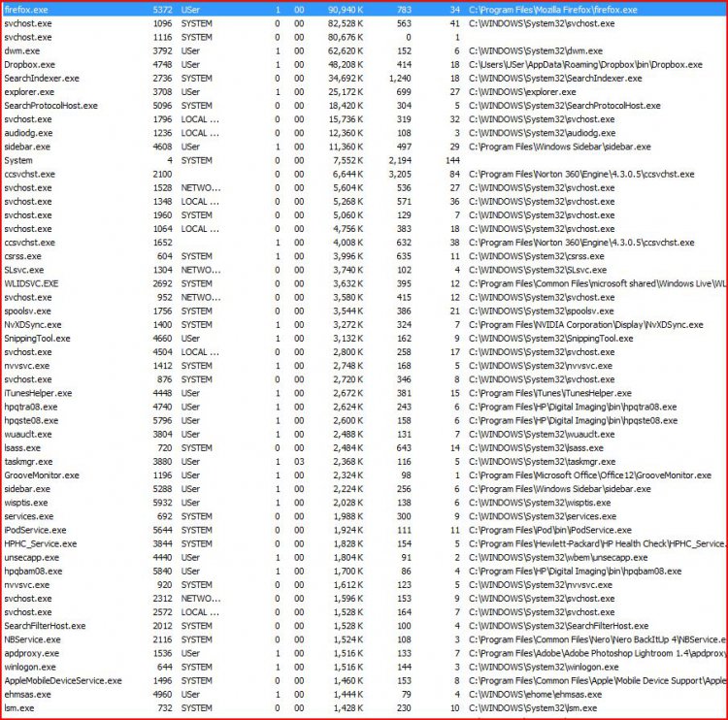The image size is (728, 720).
Task: Select the audiodg.exe process name
Action: tap(28, 133)
